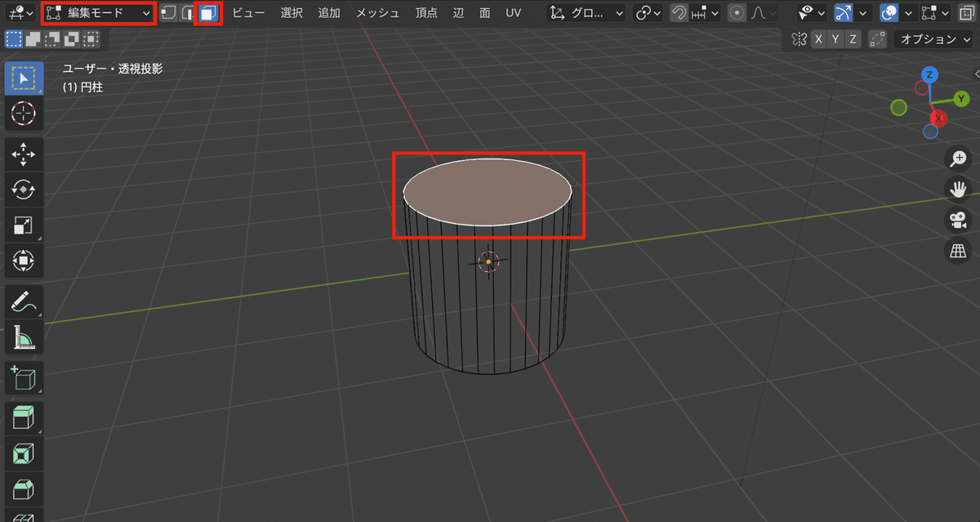The image size is (980, 522).
Task: Switch perspective/orthographic with grid button
Action: point(957,252)
